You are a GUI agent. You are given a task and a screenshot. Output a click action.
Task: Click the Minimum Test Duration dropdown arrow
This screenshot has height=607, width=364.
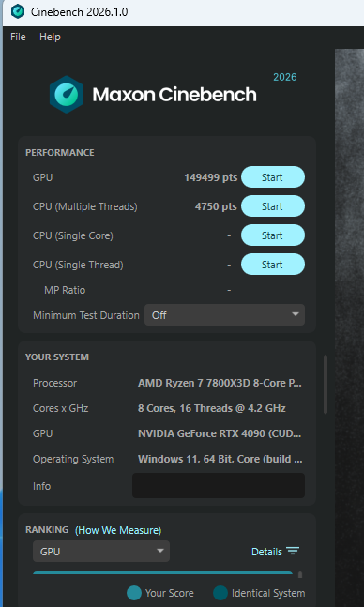coord(296,314)
